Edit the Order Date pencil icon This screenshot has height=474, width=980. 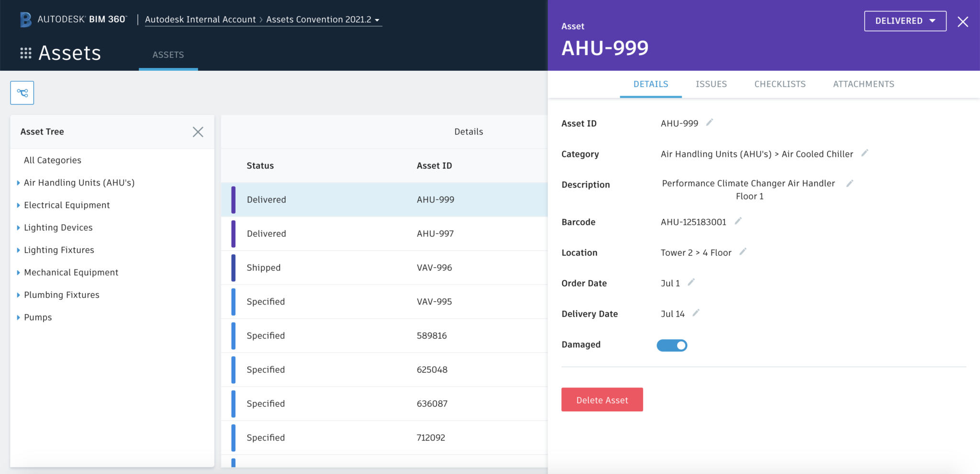[692, 282]
